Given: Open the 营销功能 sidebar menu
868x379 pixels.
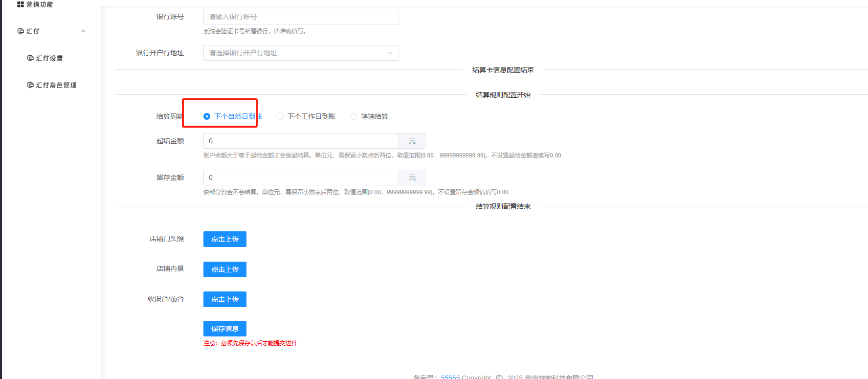Looking at the screenshot, I should click(x=39, y=4).
